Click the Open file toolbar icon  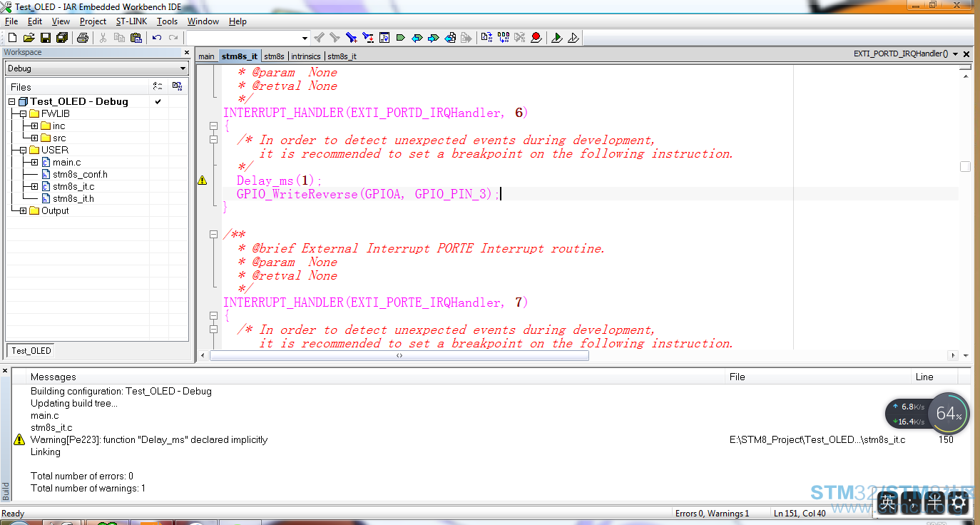pyautogui.click(x=29, y=38)
